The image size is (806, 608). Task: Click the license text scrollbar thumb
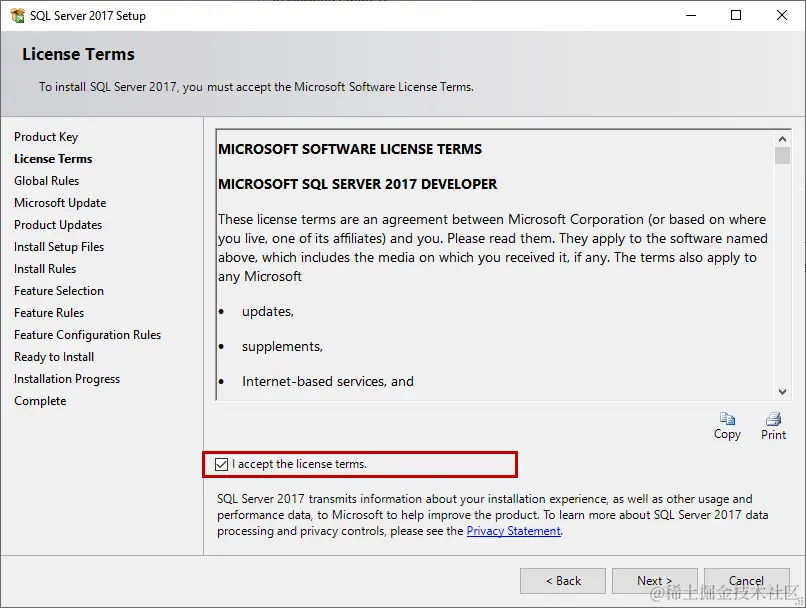click(782, 155)
